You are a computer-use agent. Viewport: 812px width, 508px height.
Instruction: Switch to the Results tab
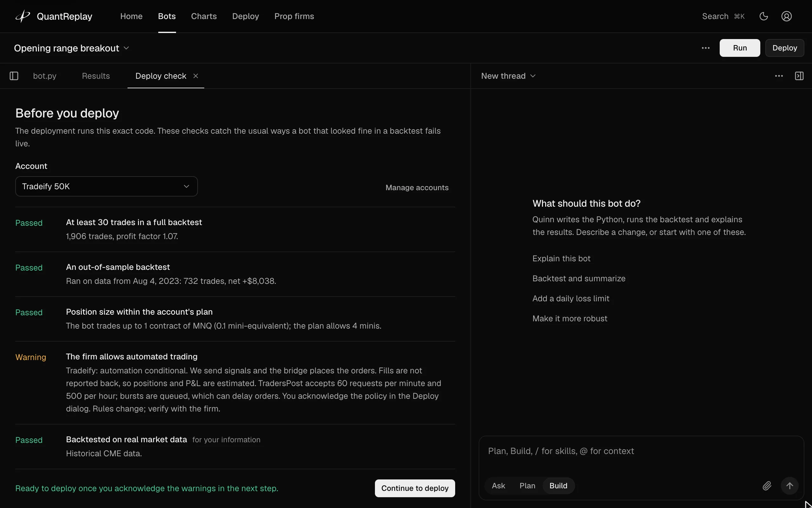click(95, 76)
